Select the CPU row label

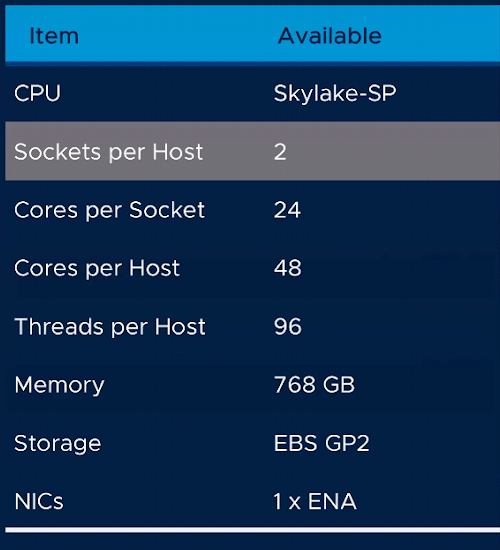[38, 93]
